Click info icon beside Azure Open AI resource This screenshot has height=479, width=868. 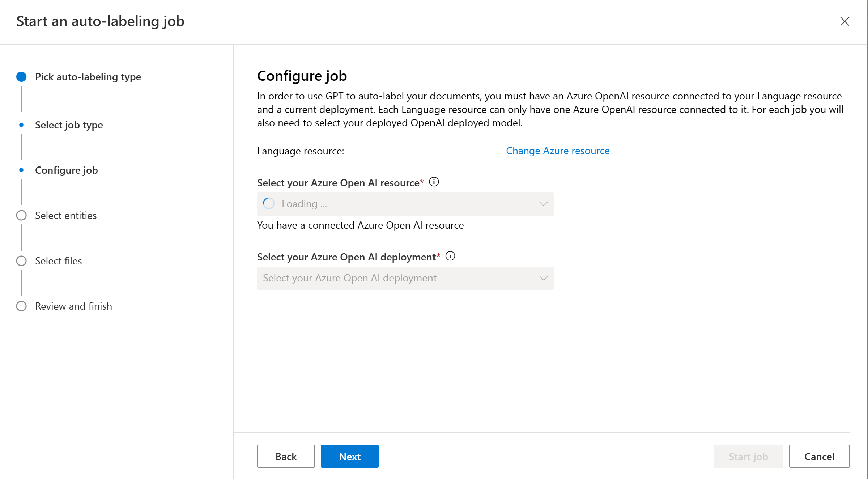(434, 182)
